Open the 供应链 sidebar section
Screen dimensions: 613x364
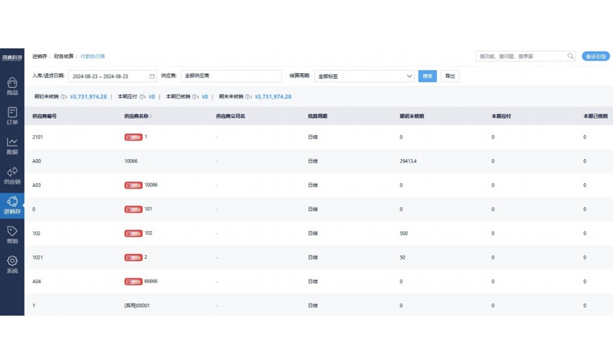coord(12,175)
